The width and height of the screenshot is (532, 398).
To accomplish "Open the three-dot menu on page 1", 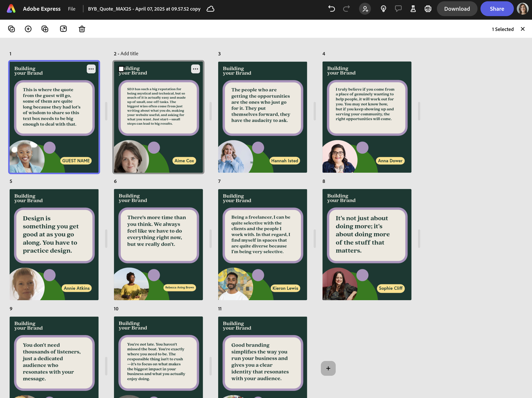I will [x=91, y=69].
